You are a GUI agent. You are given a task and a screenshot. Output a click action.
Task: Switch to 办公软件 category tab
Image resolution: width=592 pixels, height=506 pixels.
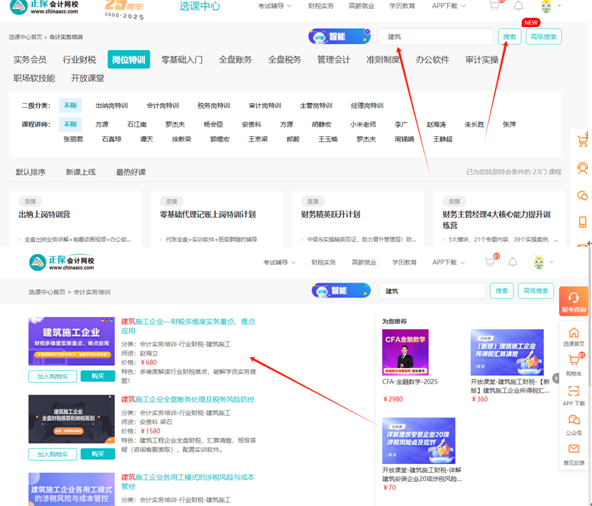[432, 59]
